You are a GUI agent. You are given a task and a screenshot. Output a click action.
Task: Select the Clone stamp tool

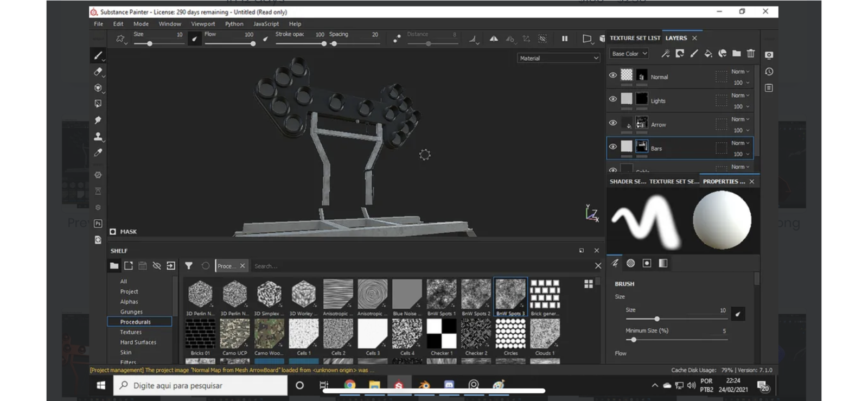[x=98, y=136]
